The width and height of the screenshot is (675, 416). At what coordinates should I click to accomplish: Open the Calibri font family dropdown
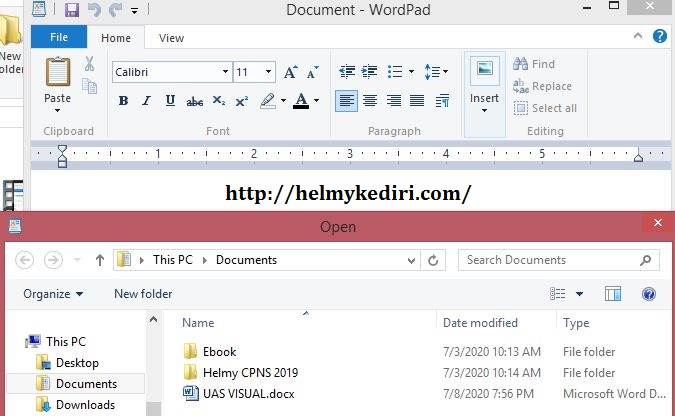pos(225,71)
